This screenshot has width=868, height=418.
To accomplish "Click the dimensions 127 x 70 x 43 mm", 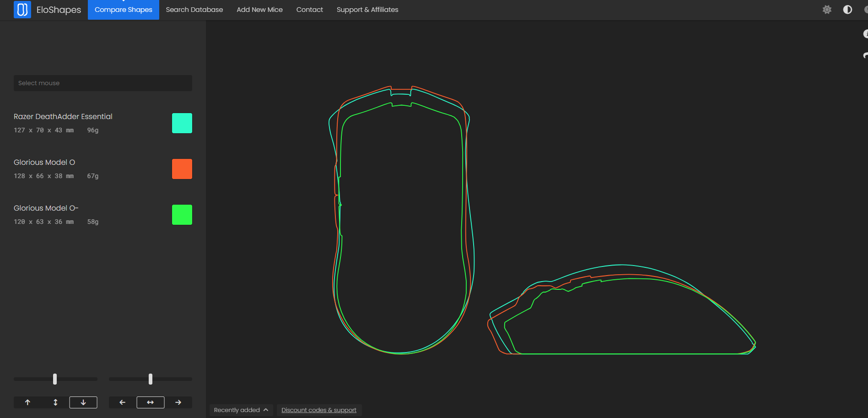I will pos(43,130).
